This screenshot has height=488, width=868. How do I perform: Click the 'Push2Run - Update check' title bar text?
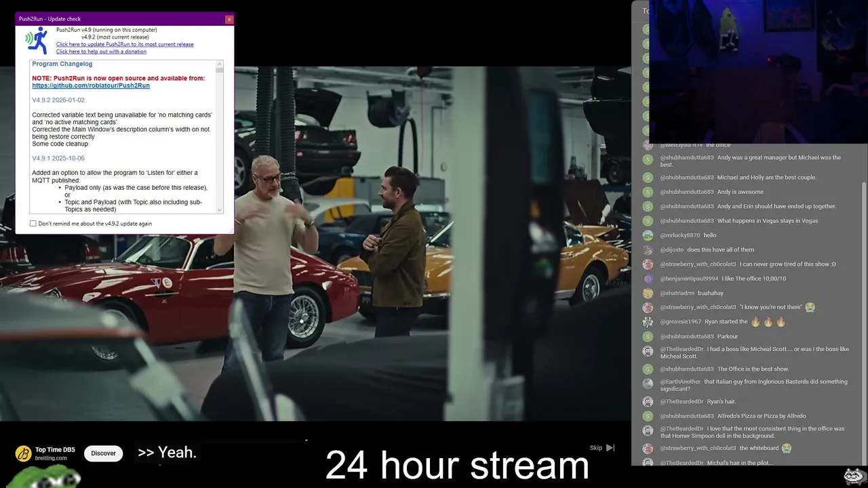[x=50, y=19]
